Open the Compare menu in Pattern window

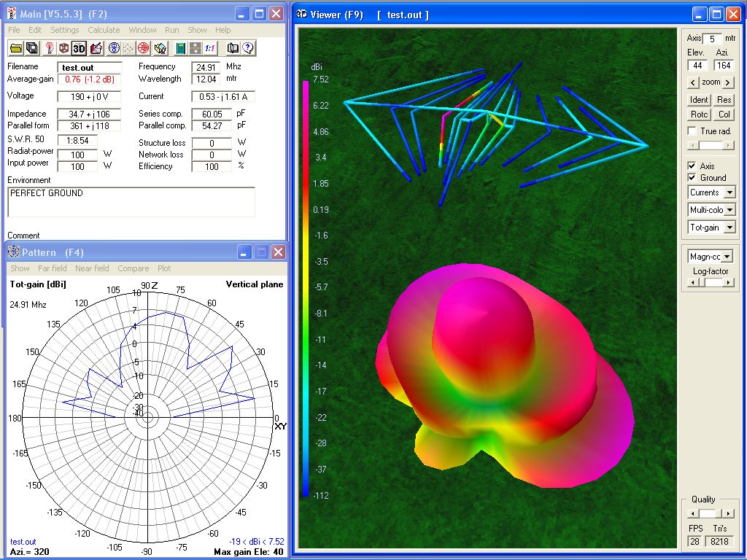coord(133,268)
